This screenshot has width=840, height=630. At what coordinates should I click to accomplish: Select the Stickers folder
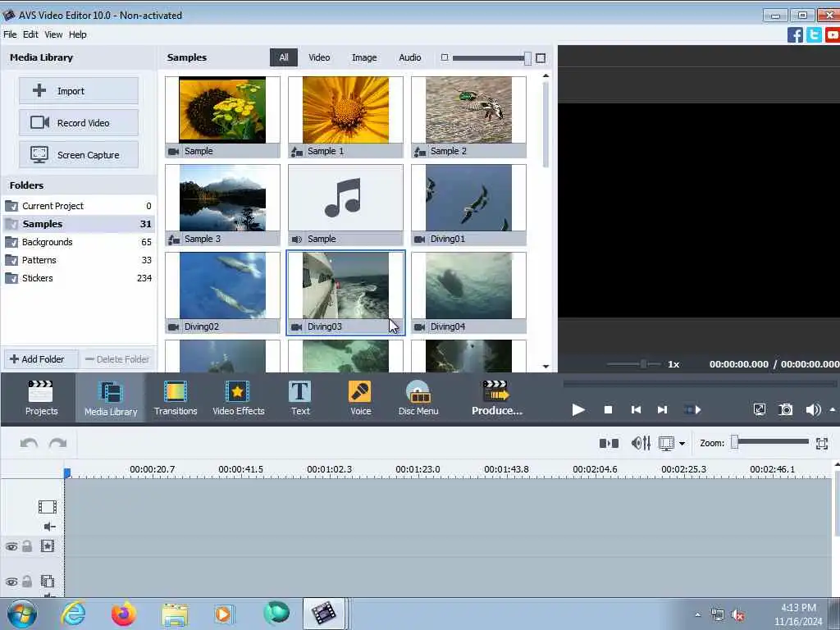click(x=78, y=278)
